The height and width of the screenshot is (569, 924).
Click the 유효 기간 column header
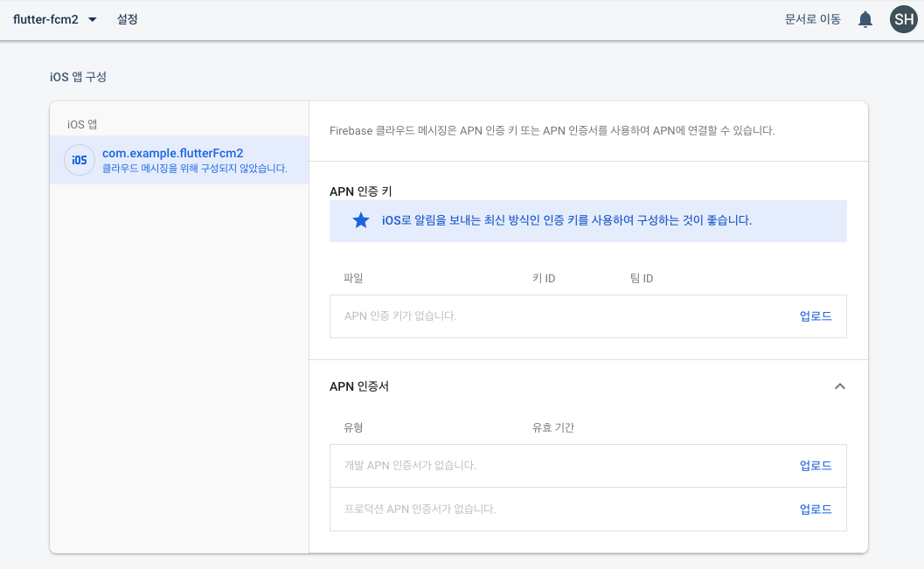click(x=552, y=427)
